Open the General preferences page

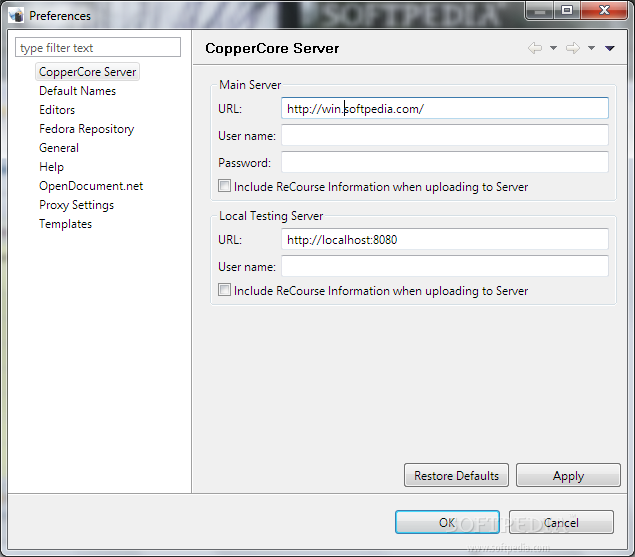tap(59, 148)
